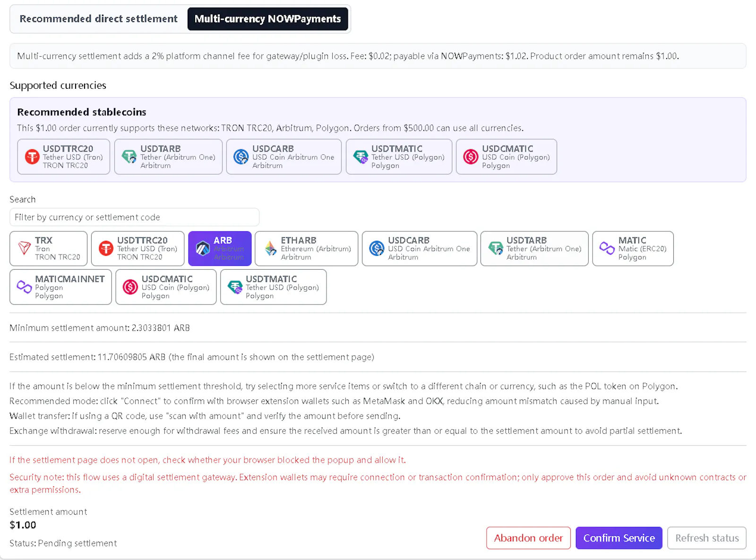This screenshot has width=756, height=560.
Task: Click the ETHARB Ethereum logo icon
Action: [x=270, y=248]
